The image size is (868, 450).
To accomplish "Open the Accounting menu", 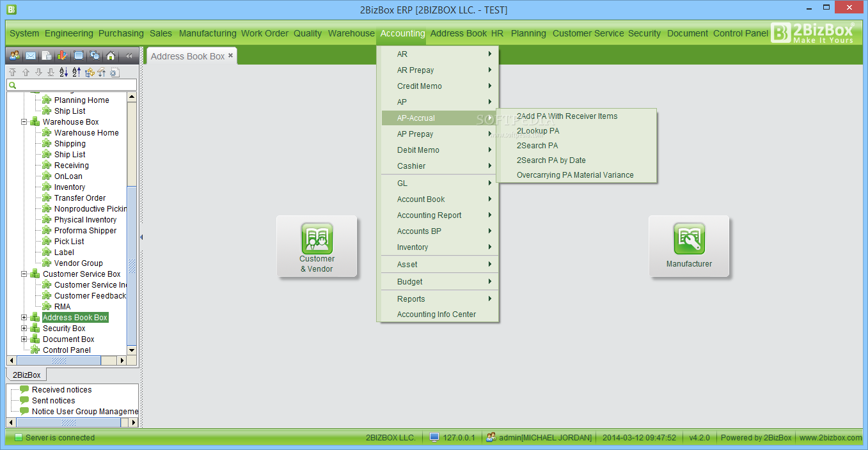I will [402, 33].
